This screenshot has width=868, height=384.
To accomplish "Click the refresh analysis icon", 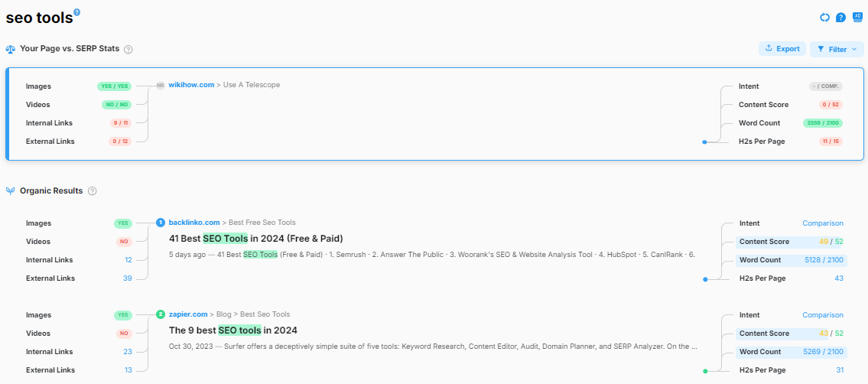I will [824, 17].
